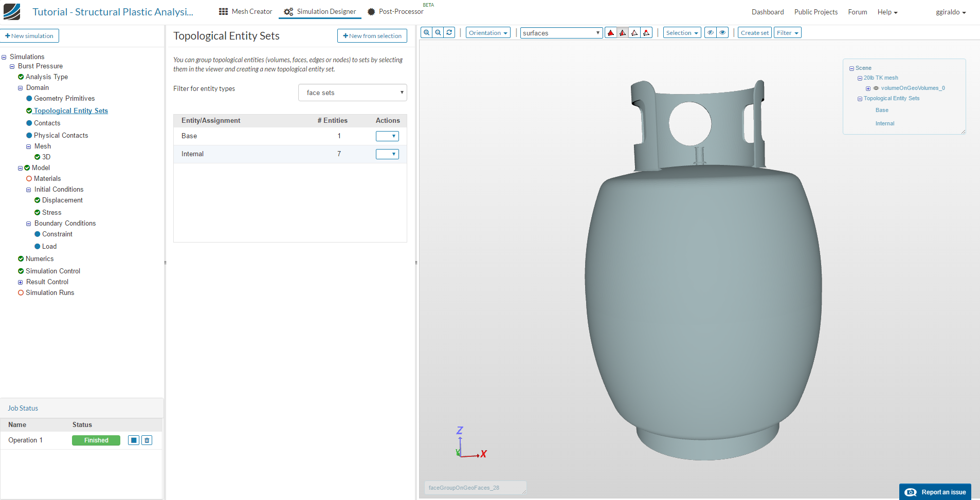Open the Orientation dropdown
Image resolution: width=980 pixels, height=500 pixels.
point(488,33)
